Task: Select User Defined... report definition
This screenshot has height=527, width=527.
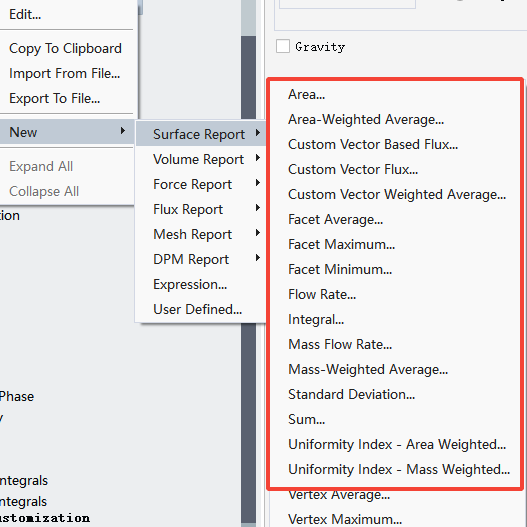Action: tap(198, 309)
